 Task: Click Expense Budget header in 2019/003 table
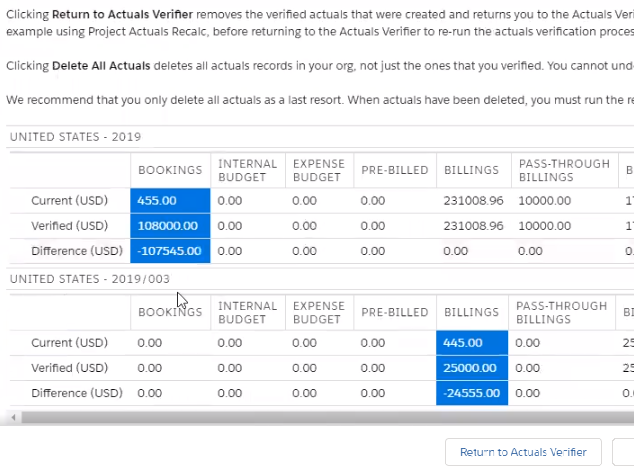pyautogui.click(x=318, y=312)
